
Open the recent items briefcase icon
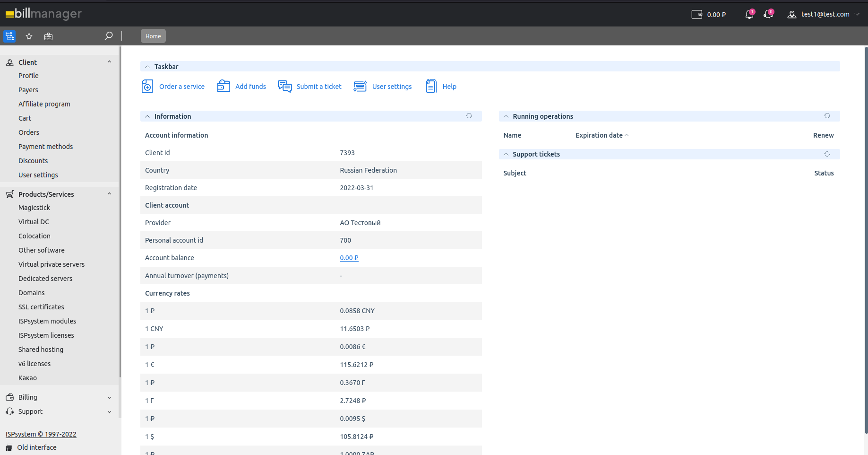pos(48,36)
